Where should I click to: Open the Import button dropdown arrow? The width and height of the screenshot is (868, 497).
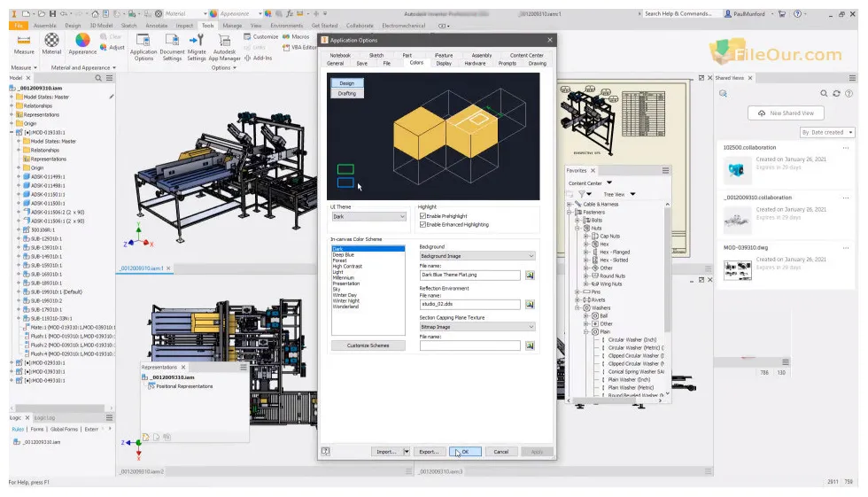pyautogui.click(x=407, y=452)
